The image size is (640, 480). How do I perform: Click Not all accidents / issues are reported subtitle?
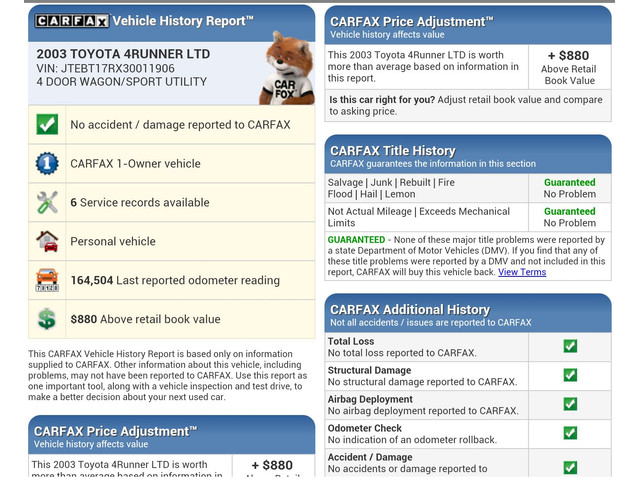[431, 322]
